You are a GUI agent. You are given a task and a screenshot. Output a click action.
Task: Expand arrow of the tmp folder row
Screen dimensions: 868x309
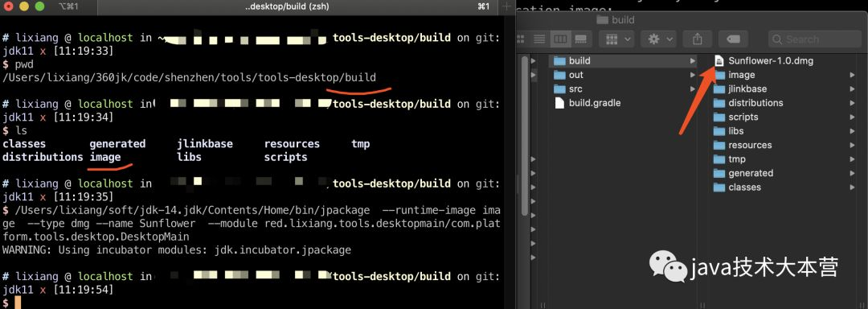pyautogui.click(x=853, y=159)
